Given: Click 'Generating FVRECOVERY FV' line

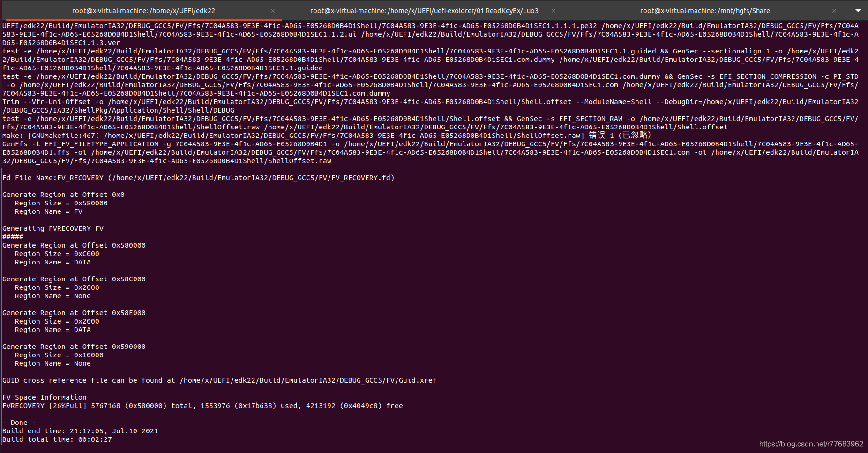Looking at the screenshot, I should point(53,228).
